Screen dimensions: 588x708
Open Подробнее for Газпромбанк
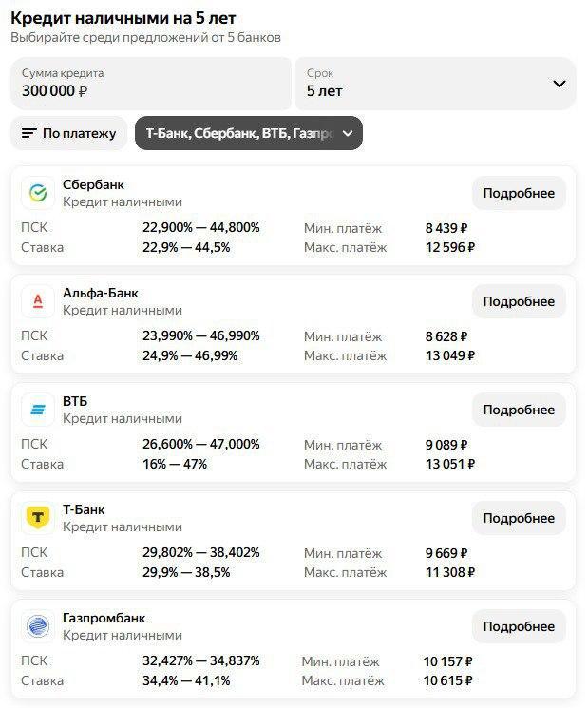(519, 626)
